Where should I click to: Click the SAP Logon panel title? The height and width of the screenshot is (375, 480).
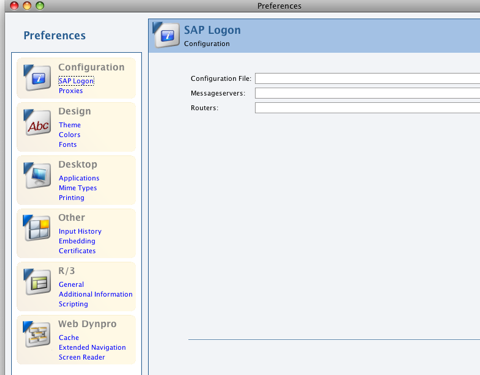click(212, 30)
